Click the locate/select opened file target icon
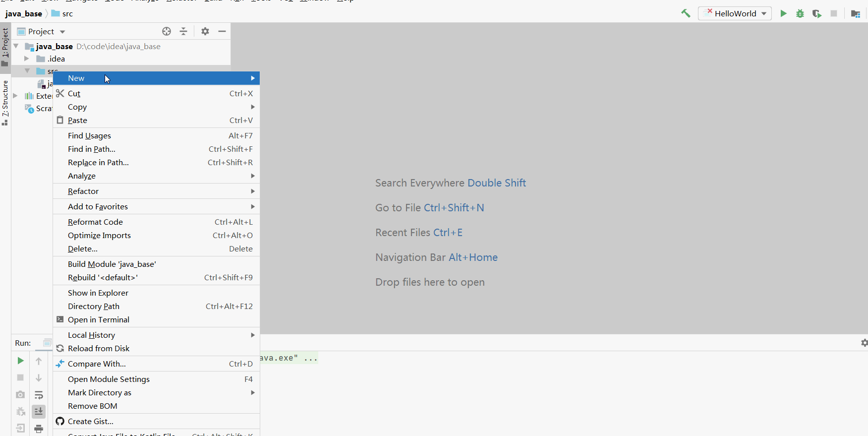 [x=167, y=31]
